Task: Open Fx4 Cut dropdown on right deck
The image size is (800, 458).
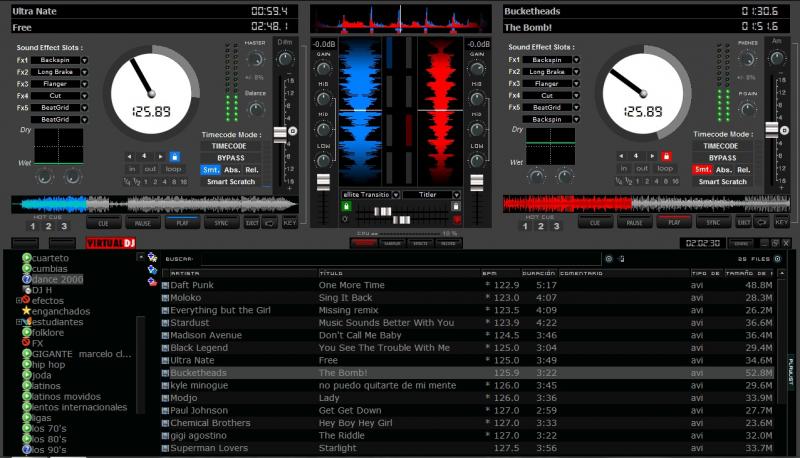Action: point(576,95)
